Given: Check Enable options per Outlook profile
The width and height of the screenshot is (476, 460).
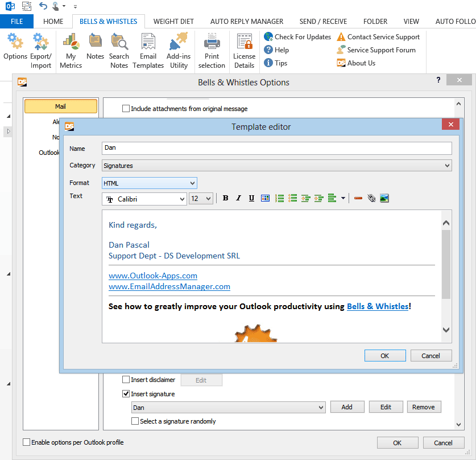Looking at the screenshot, I should (26, 442).
